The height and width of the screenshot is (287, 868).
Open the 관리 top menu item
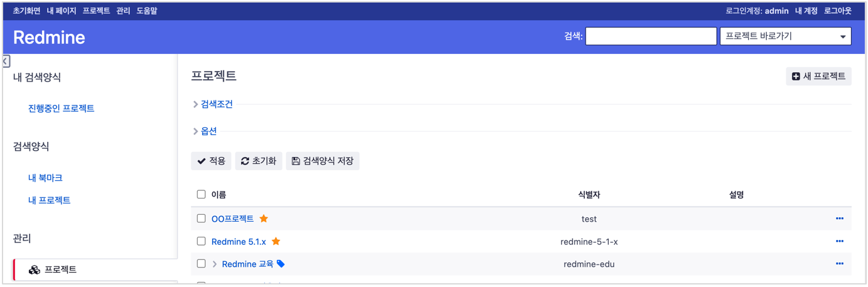123,11
